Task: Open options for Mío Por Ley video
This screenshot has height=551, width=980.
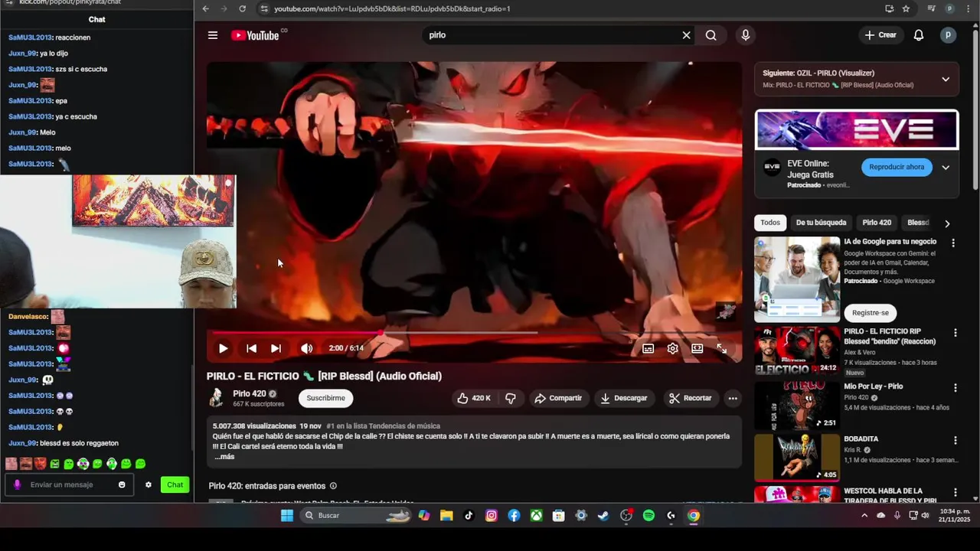Action: pyautogui.click(x=955, y=387)
